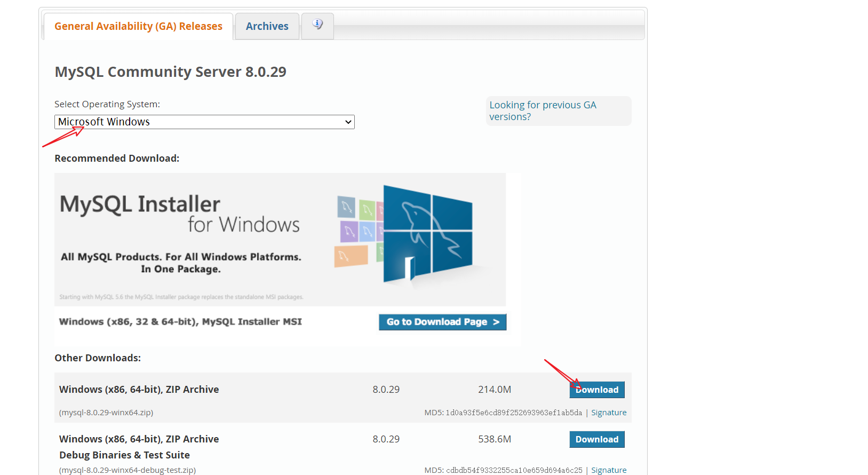Click the Select Operating System label
Screen dimensions: 868x475
click(x=107, y=104)
